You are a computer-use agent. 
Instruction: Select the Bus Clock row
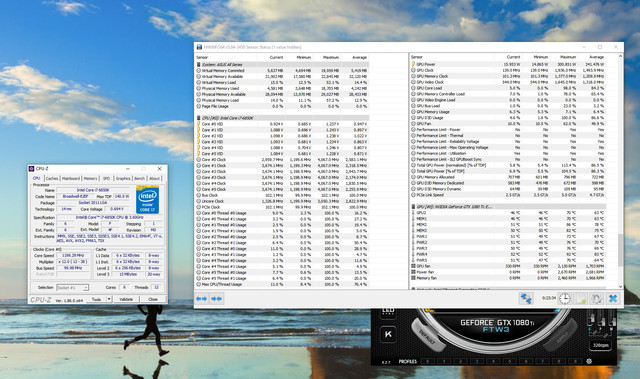click(282, 195)
